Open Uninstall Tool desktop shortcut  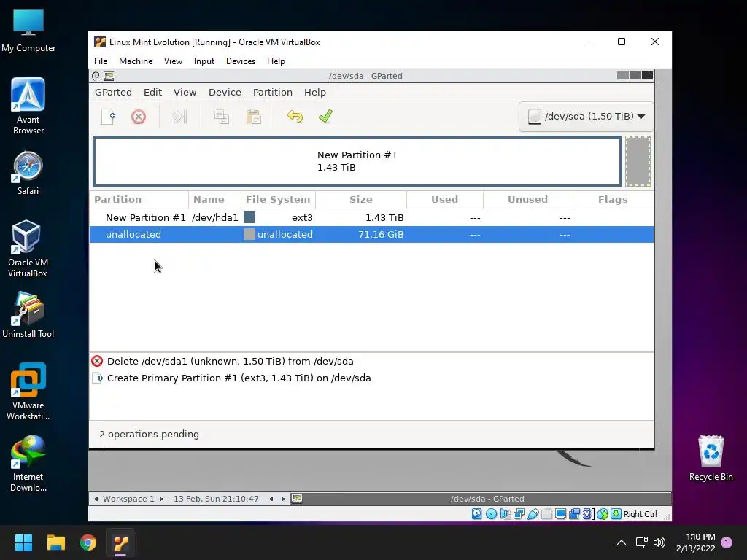[28, 315]
